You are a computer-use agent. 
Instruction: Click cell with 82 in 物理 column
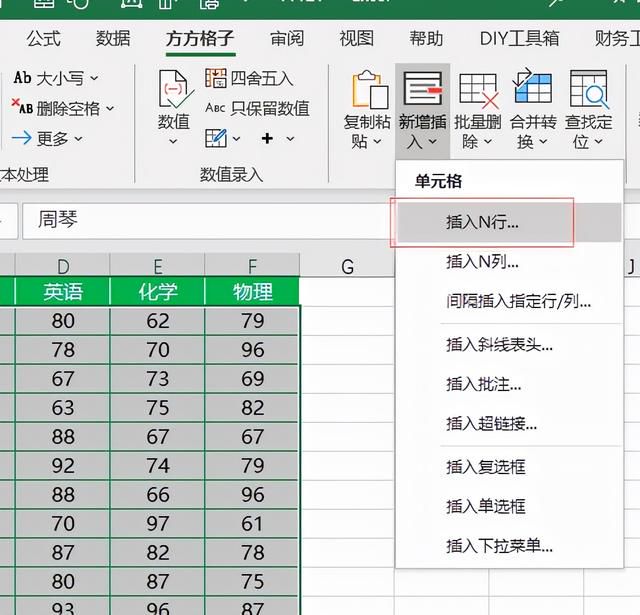(252, 408)
